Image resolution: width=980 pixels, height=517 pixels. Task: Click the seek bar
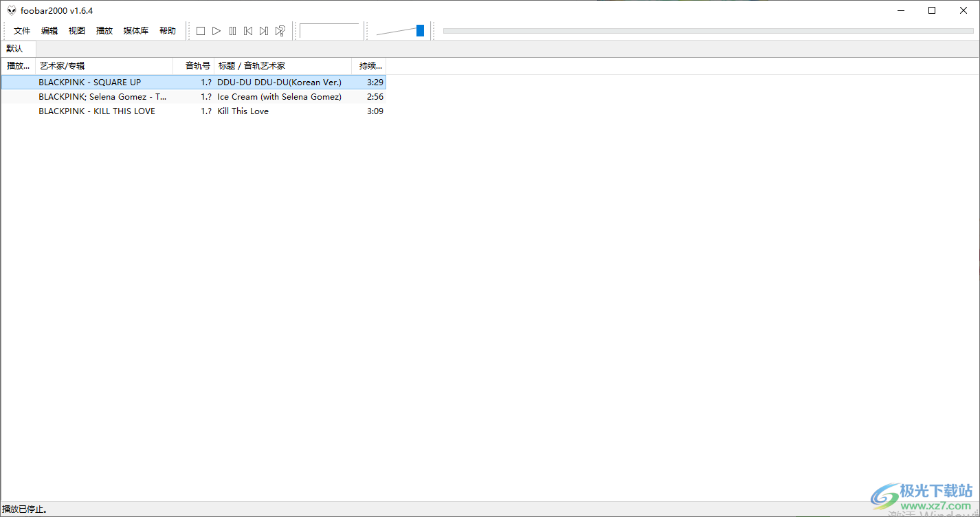tap(708, 31)
